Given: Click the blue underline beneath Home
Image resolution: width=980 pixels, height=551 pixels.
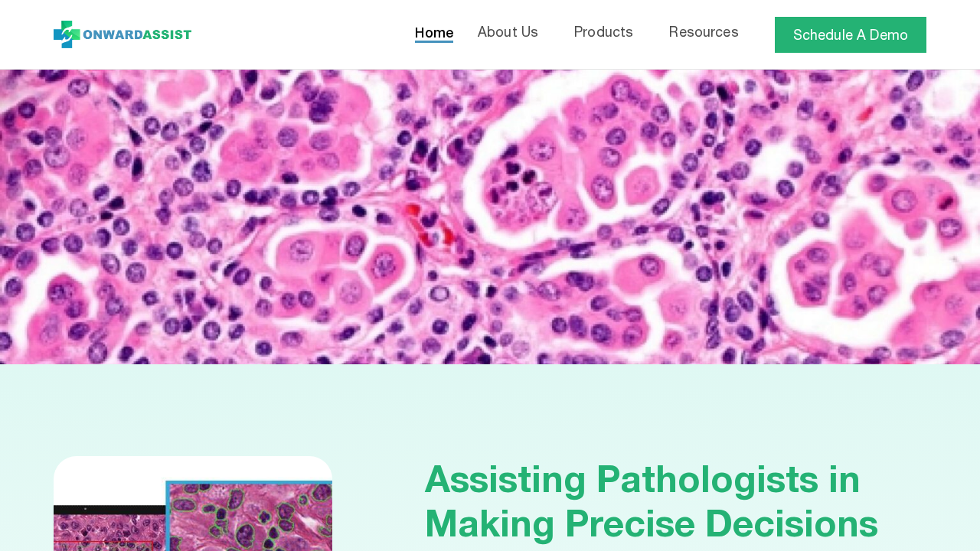Looking at the screenshot, I should point(434,41).
